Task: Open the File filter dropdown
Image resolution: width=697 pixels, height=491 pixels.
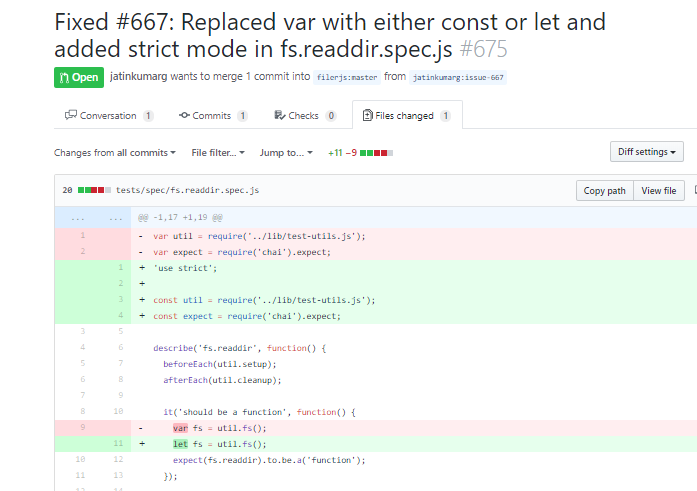Action: click(x=218, y=153)
